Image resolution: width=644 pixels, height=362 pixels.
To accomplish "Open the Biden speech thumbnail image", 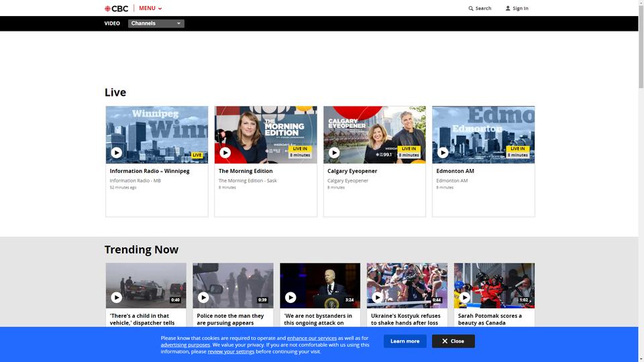I will tap(320, 286).
